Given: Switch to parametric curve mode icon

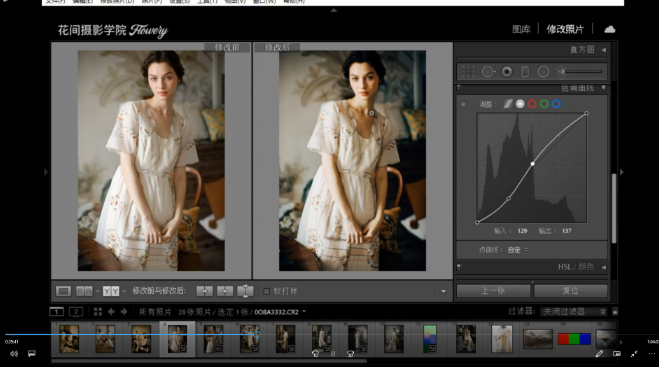Looking at the screenshot, I should coord(508,104).
